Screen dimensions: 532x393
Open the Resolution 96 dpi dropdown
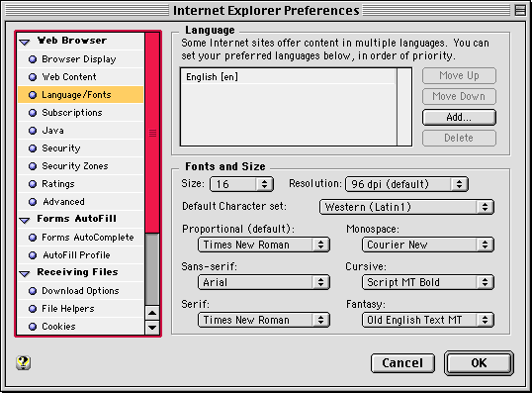[406, 184]
